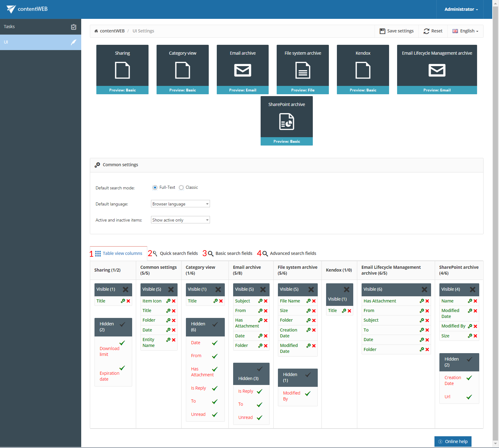The image size is (499, 448).
Task: Click the Common settings header
Action: pos(287,165)
